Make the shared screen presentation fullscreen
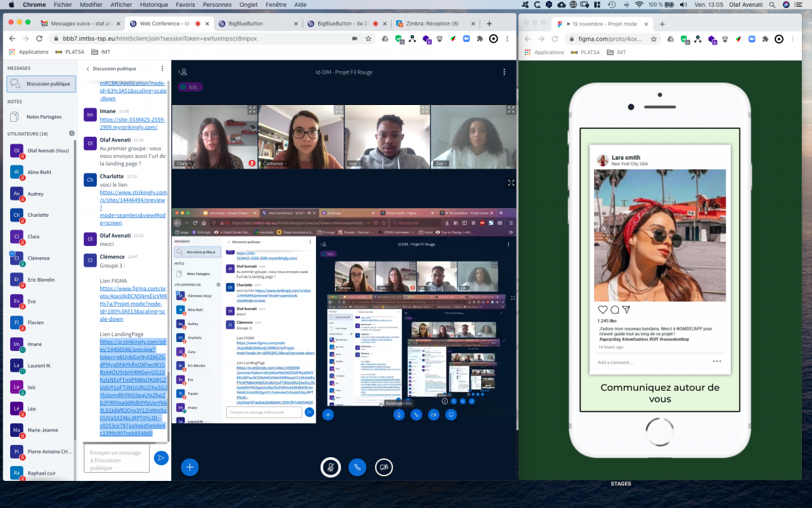812x508 pixels. 511,182
